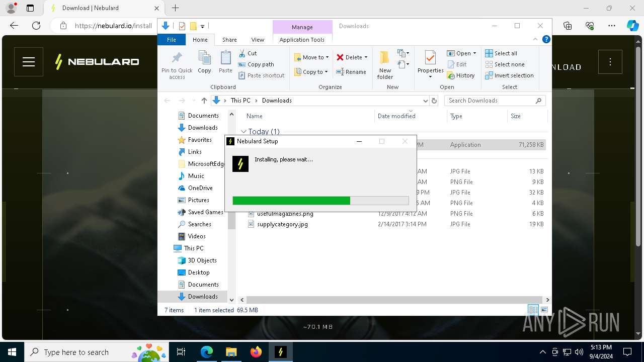
Task: Sort by Date modified column
Action: coord(410,116)
